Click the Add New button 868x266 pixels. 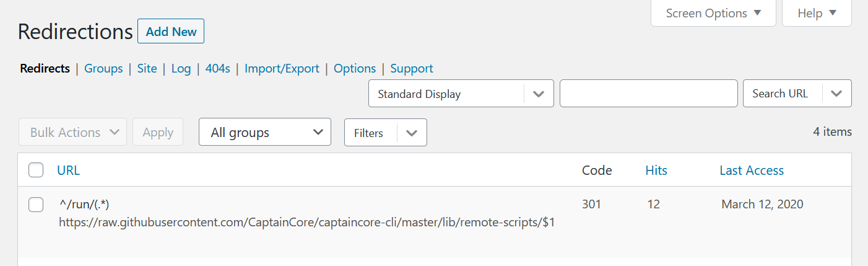[x=171, y=32]
